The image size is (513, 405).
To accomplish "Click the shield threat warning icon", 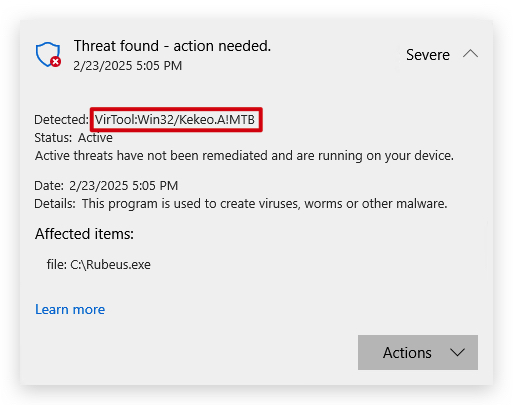I will point(48,55).
